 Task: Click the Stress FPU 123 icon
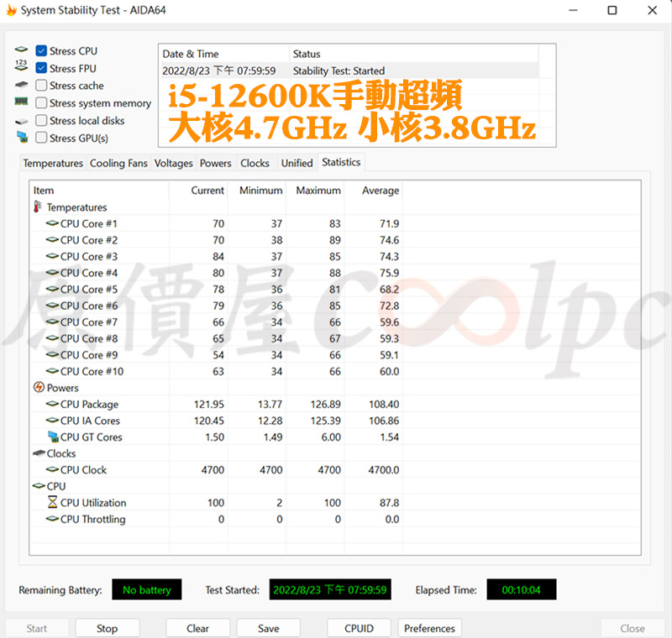click(21, 65)
